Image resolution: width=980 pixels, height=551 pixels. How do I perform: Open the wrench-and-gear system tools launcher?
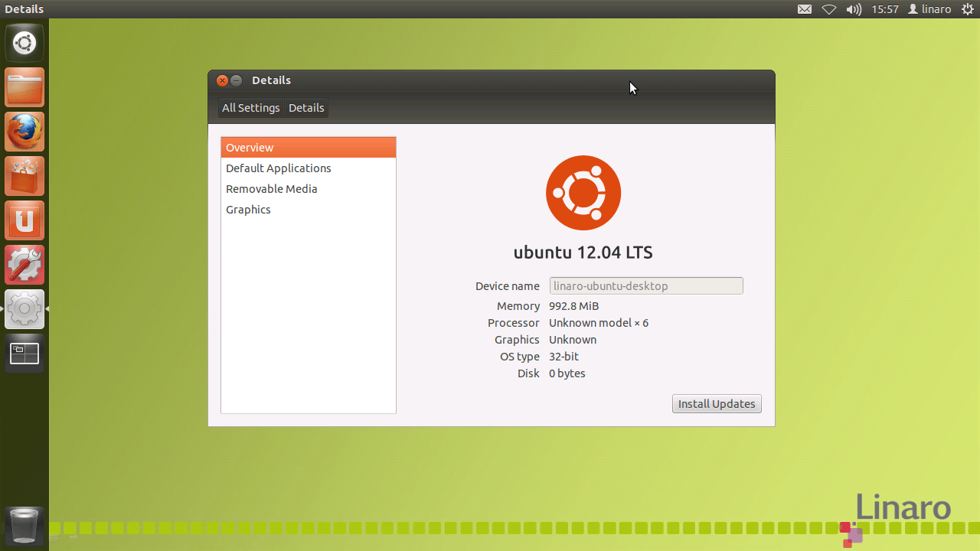[24, 265]
